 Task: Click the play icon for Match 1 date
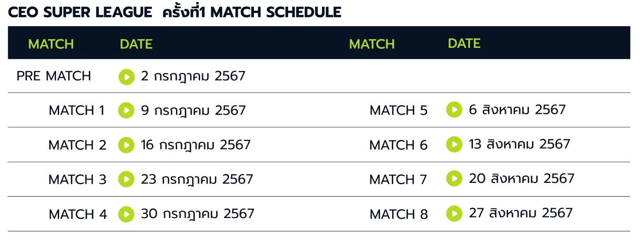coord(126,110)
